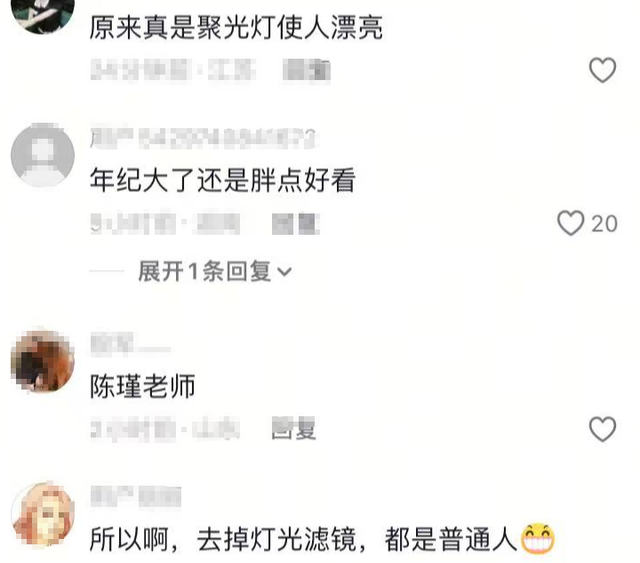Image resolution: width=640 pixels, height=563 pixels.
Task: Click the chevron next to "展开1条回复"
Action: coord(284,271)
